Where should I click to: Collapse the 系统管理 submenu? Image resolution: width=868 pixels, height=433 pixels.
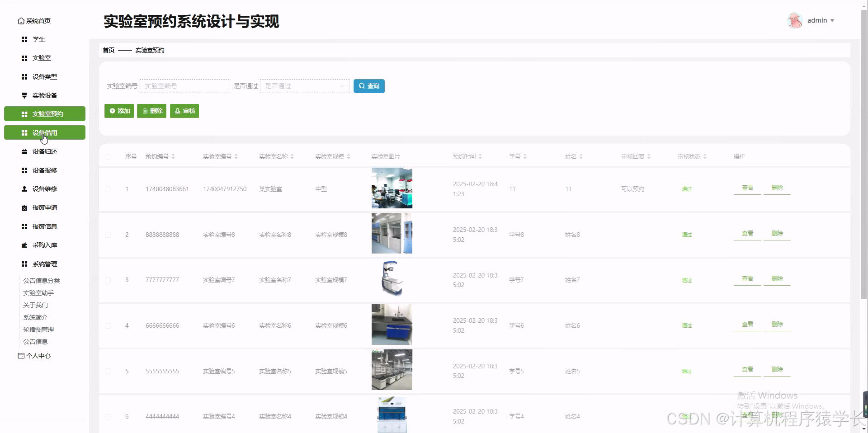pos(45,264)
